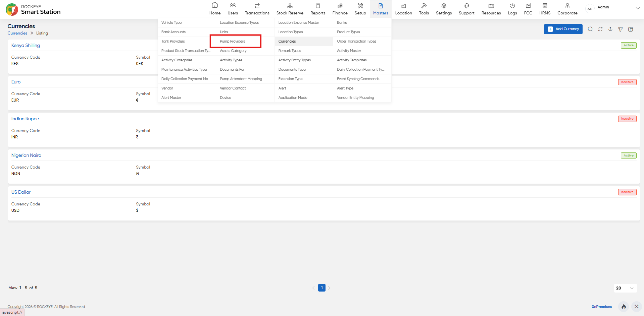Viewport: 644px width, 316px height.
Task: Click the refresh icon in the toolbar
Action: coord(600,29)
